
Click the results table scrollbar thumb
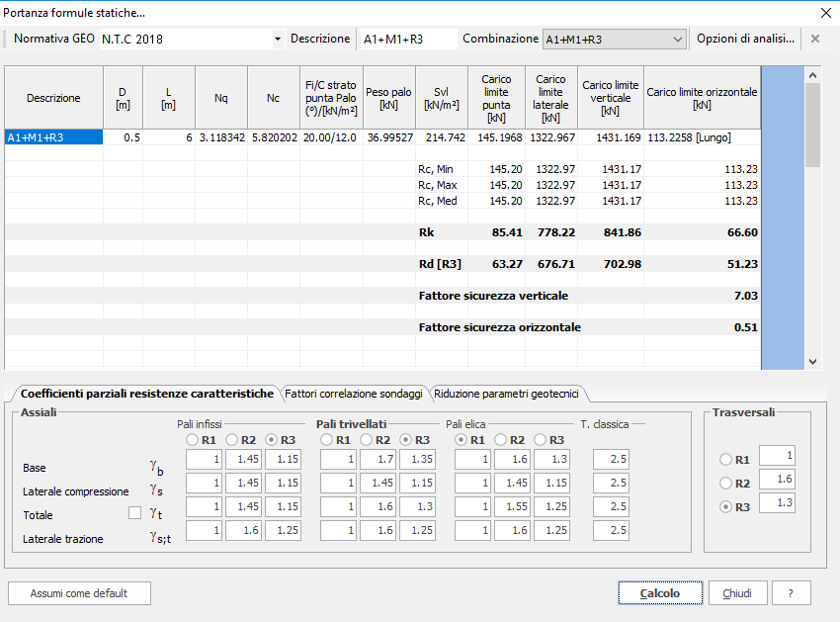coord(812,126)
